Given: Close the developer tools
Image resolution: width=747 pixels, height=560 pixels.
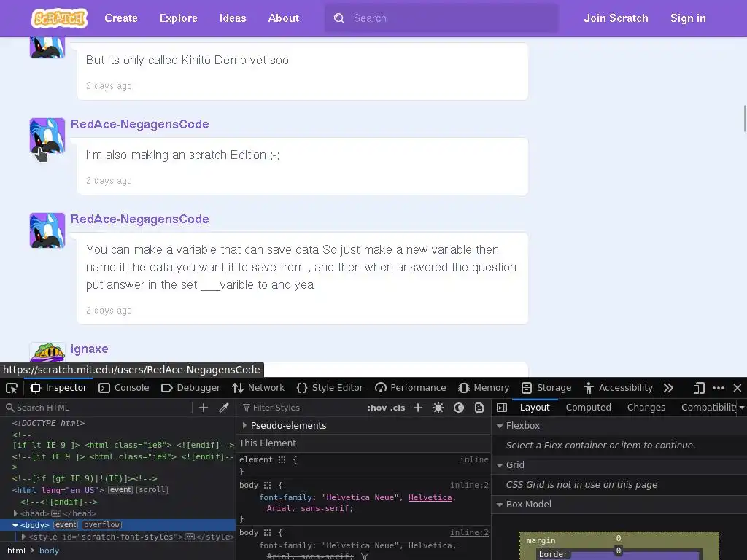Looking at the screenshot, I should (x=738, y=388).
